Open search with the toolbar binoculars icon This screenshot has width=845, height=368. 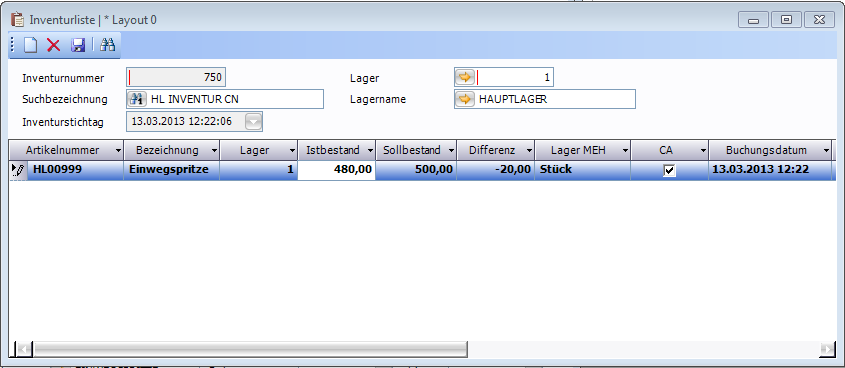pyautogui.click(x=107, y=45)
